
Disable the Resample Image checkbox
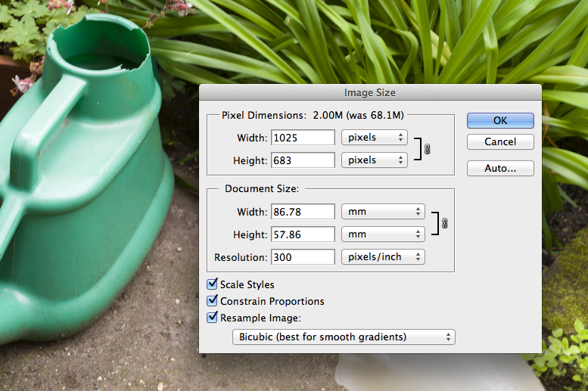click(x=213, y=318)
